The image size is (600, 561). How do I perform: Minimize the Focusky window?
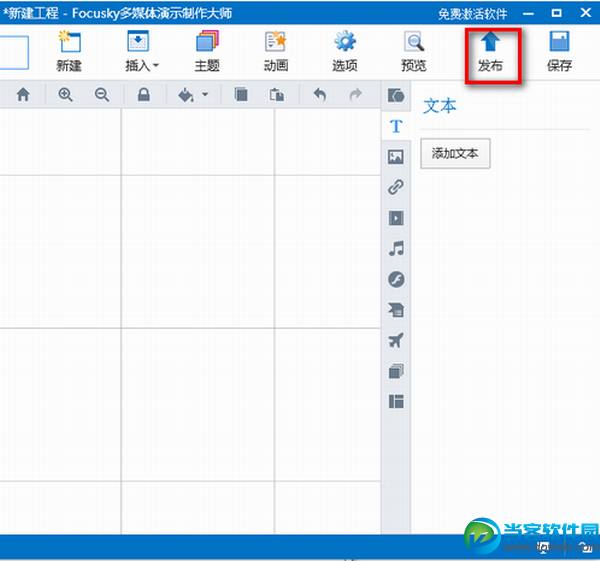click(528, 13)
